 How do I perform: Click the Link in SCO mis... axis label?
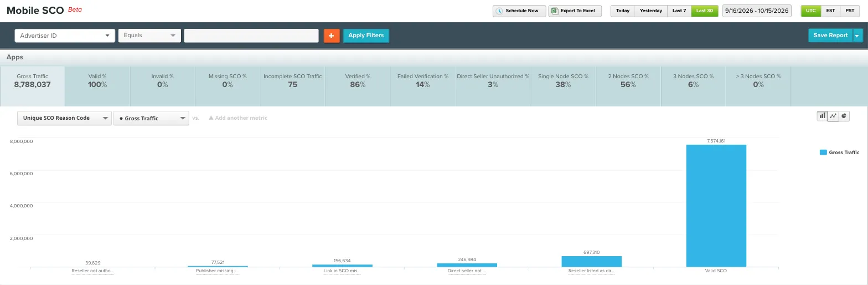click(342, 271)
